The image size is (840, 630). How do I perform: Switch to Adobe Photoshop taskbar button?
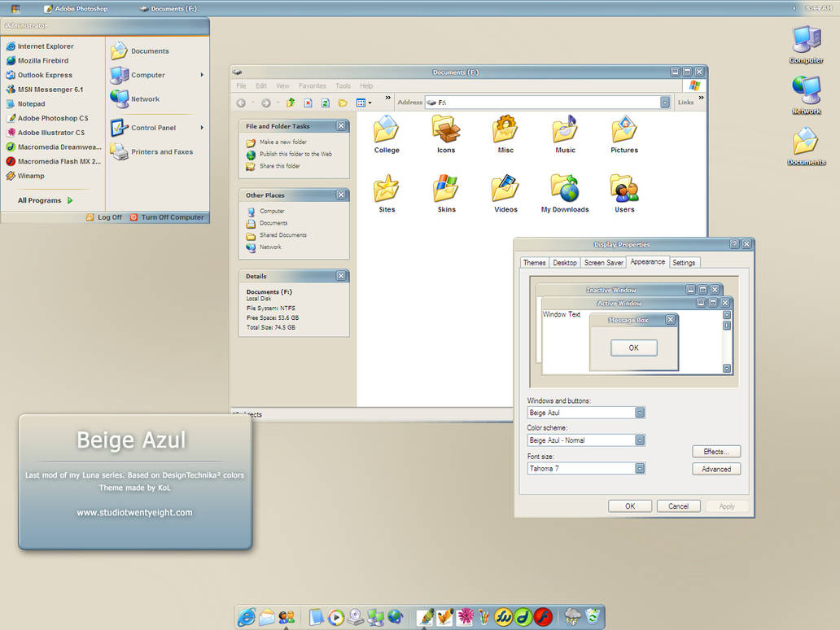[76, 9]
